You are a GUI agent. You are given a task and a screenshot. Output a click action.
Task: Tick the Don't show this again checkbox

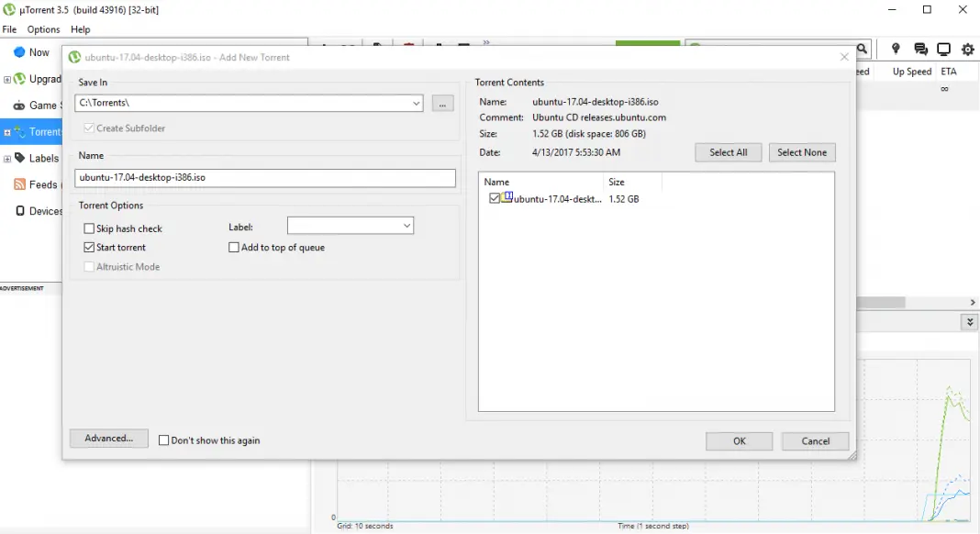click(163, 440)
